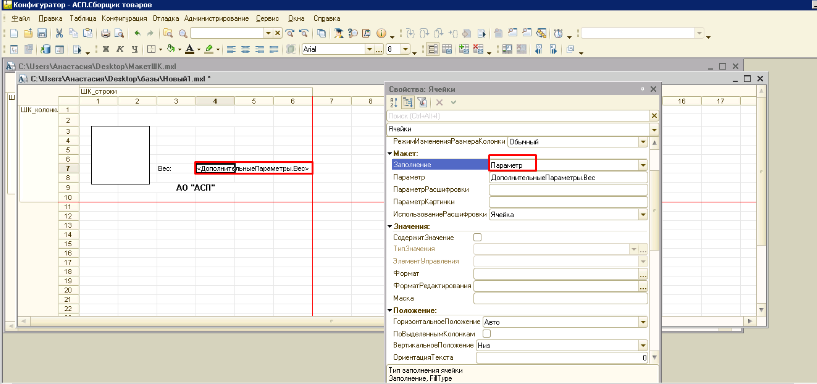Click the Маска input field

(560, 299)
